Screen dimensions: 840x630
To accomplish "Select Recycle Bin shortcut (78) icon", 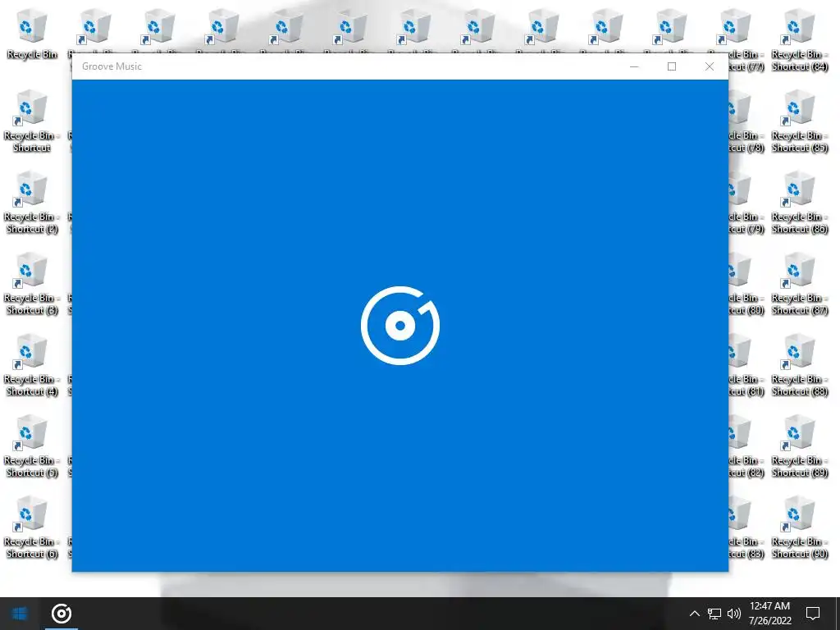I will [x=746, y=121].
